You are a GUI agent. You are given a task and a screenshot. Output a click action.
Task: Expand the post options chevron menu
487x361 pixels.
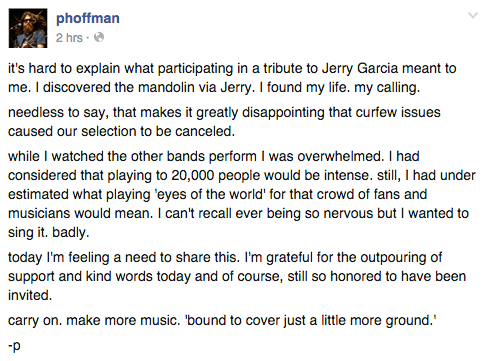(x=473, y=15)
